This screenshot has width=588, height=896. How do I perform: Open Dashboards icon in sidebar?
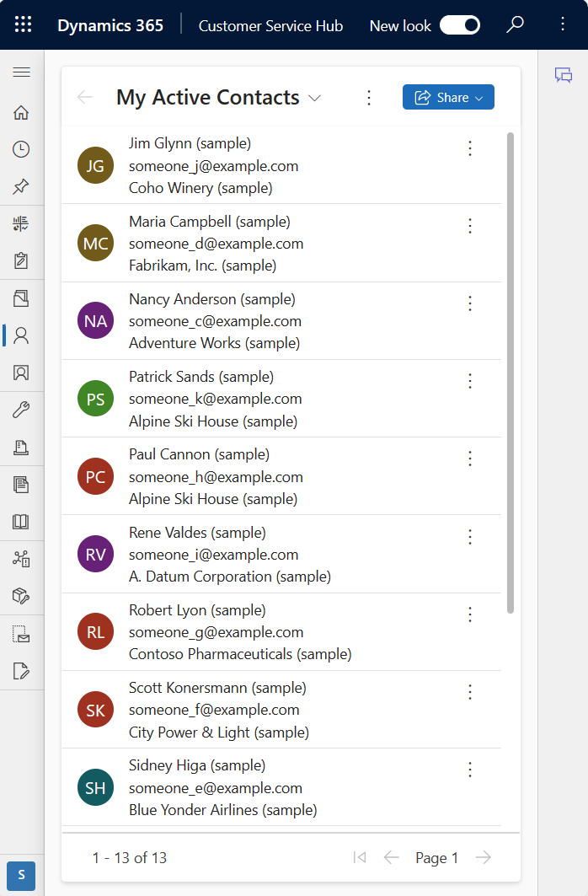pyautogui.click(x=21, y=224)
